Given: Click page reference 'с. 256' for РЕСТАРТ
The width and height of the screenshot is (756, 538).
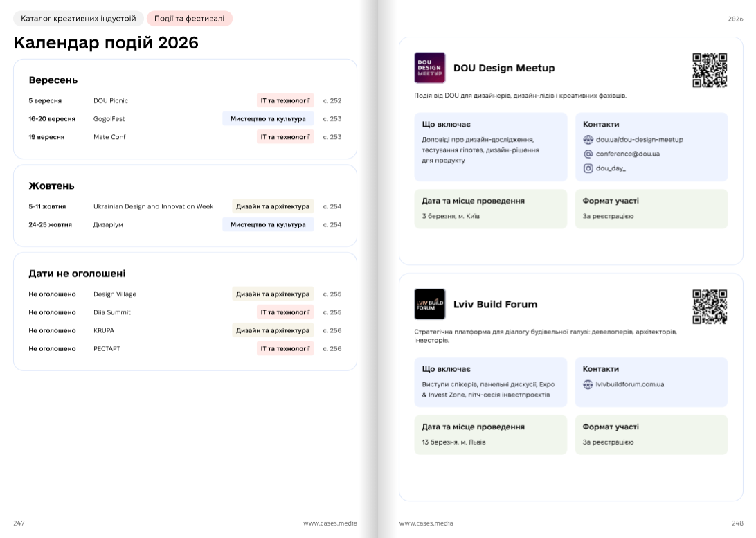Looking at the screenshot, I should click(332, 348).
